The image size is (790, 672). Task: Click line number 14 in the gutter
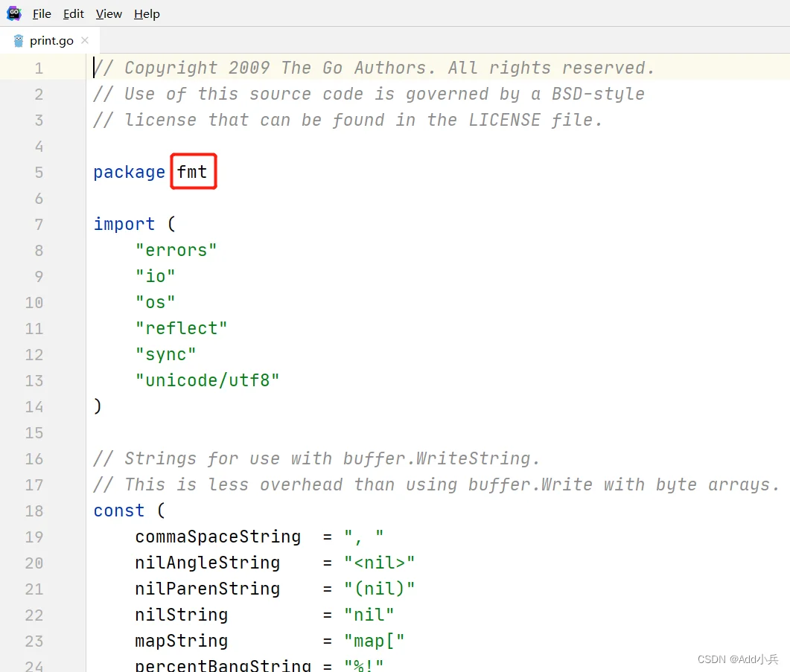[34, 407]
